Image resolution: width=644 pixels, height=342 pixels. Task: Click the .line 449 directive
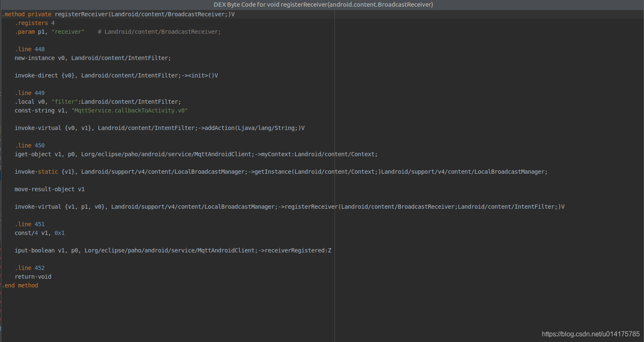point(30,93)
